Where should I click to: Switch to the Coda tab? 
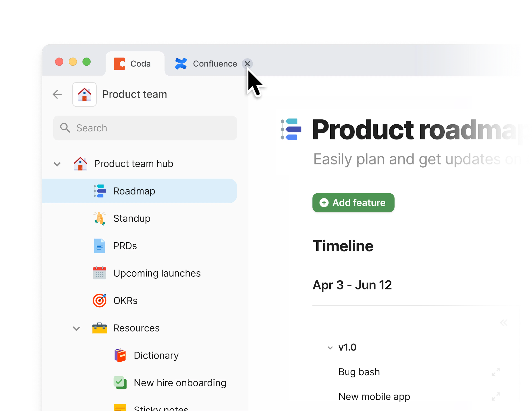pyautogui.click(x=135, y=64)
